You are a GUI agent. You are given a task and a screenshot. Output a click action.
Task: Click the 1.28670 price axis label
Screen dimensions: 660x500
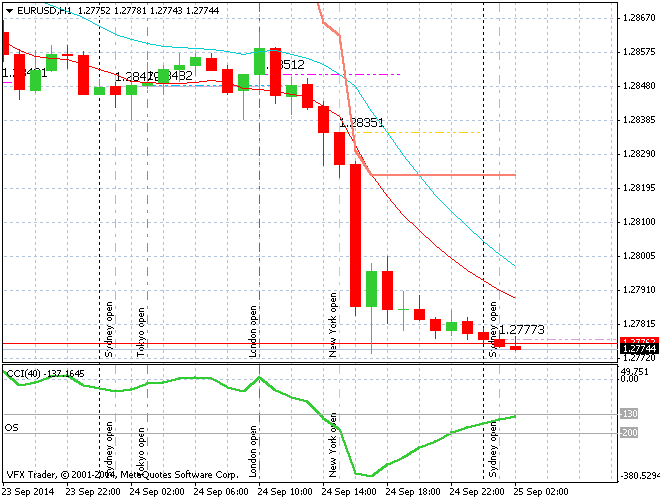(x=639, y=18)
